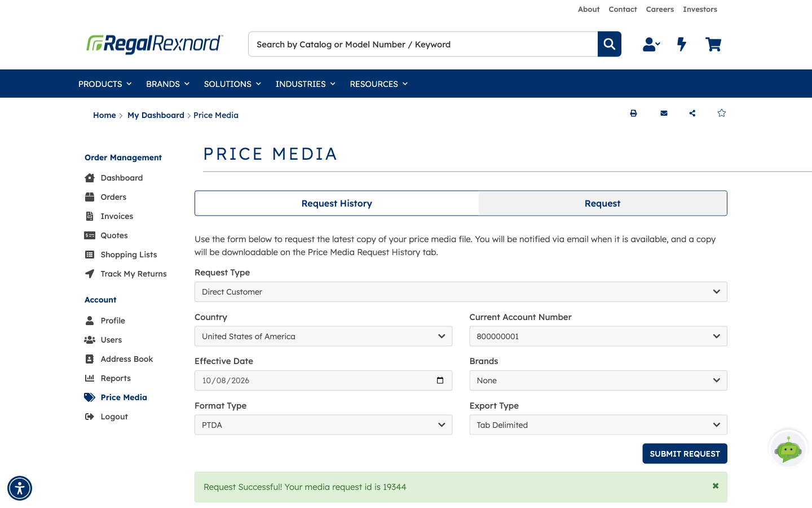Click the Regal Rexnord logo
This screenshot has height=508, width=812.
(155, 43)
